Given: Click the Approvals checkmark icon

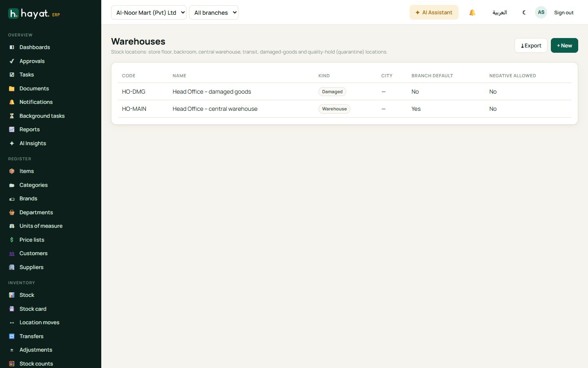Looking at the screenshot, I should (12, 61).
